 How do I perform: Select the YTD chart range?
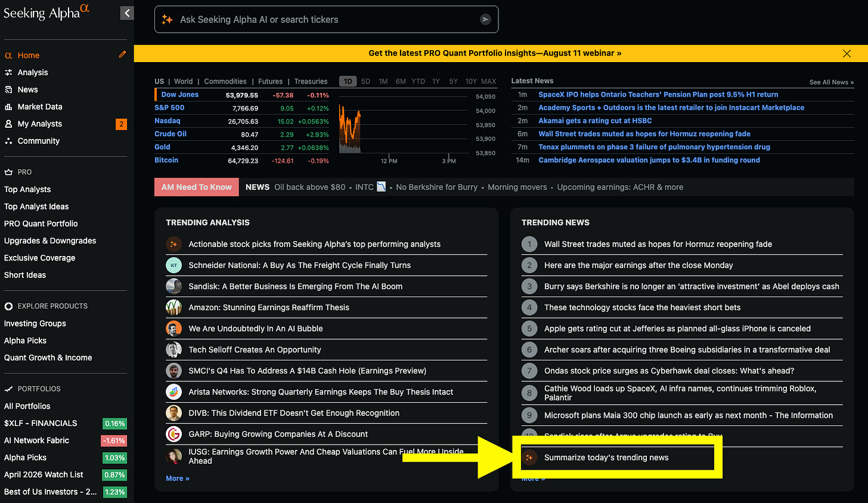[x=418, y=81]
